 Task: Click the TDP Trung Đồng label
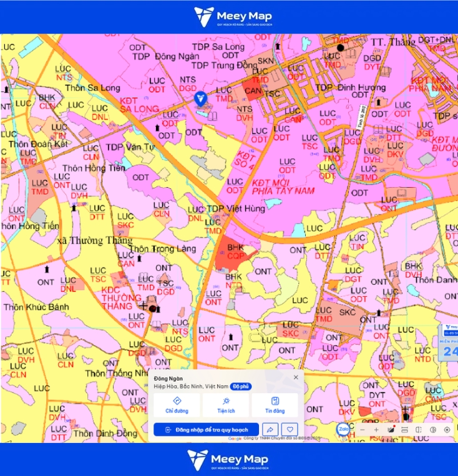[224, 66]
